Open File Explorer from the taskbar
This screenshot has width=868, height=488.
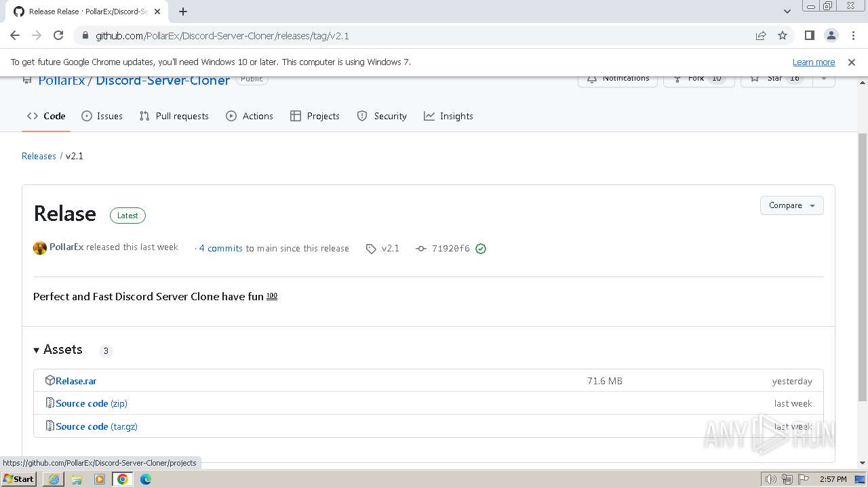click(77, 479)
